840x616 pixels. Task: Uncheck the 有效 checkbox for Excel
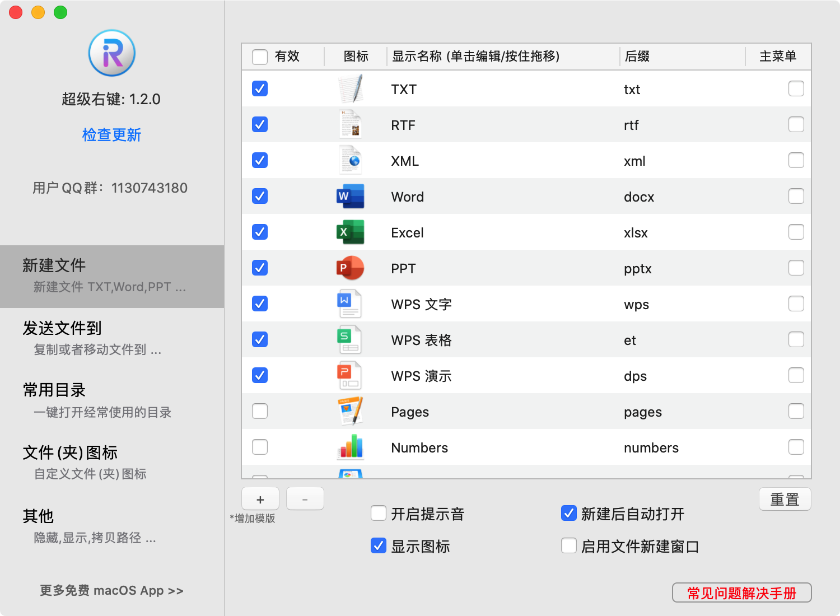pos(260,232)
